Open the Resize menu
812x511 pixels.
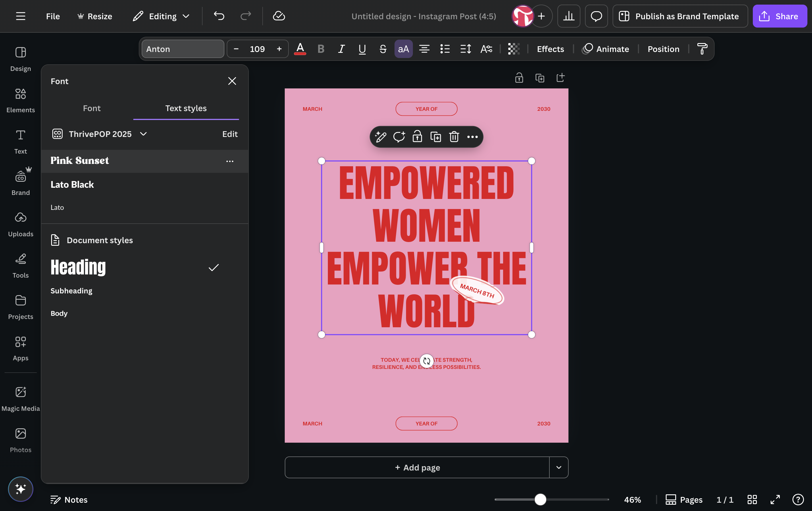pyautogui.click(x=95, y=16)
